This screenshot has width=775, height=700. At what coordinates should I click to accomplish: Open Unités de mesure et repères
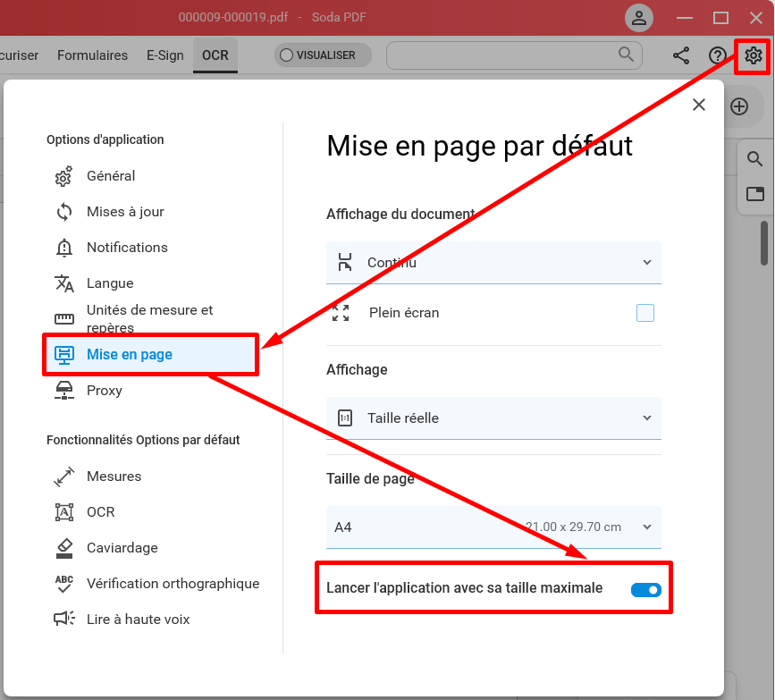pos(151,319)
